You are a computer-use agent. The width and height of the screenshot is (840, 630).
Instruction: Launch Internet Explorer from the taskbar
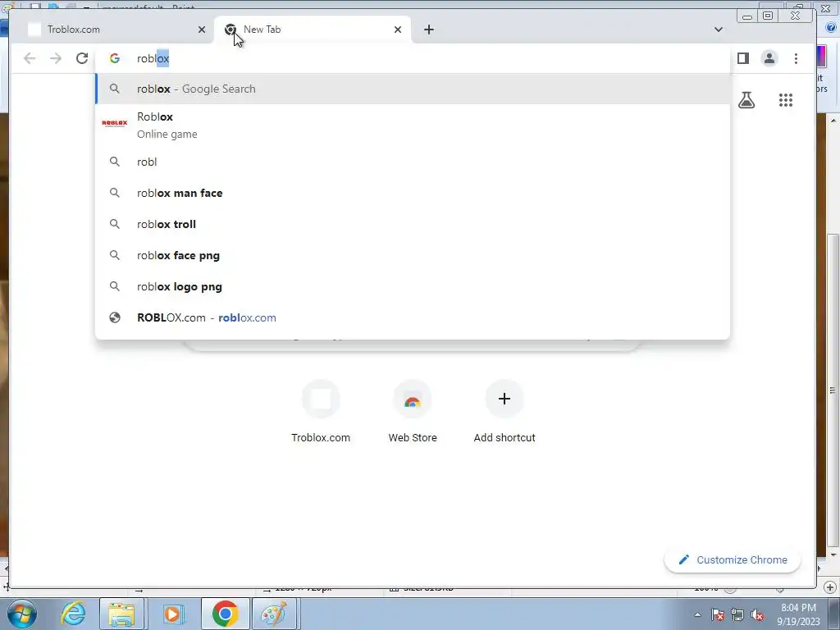point(72,614)
